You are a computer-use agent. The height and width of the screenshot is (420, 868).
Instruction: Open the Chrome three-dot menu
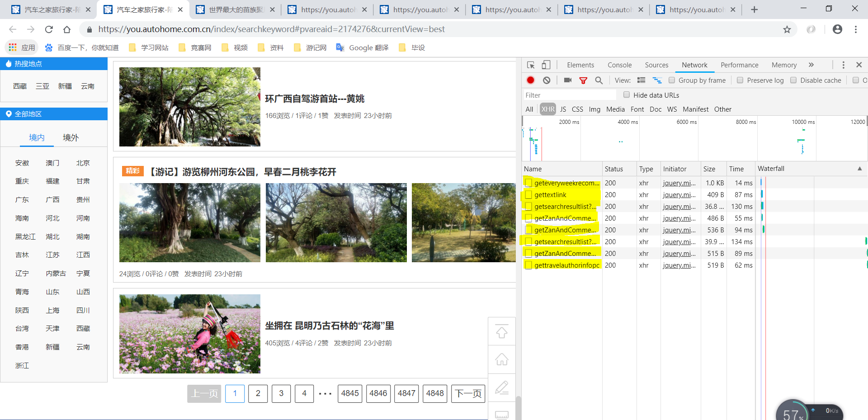point(856,29)
